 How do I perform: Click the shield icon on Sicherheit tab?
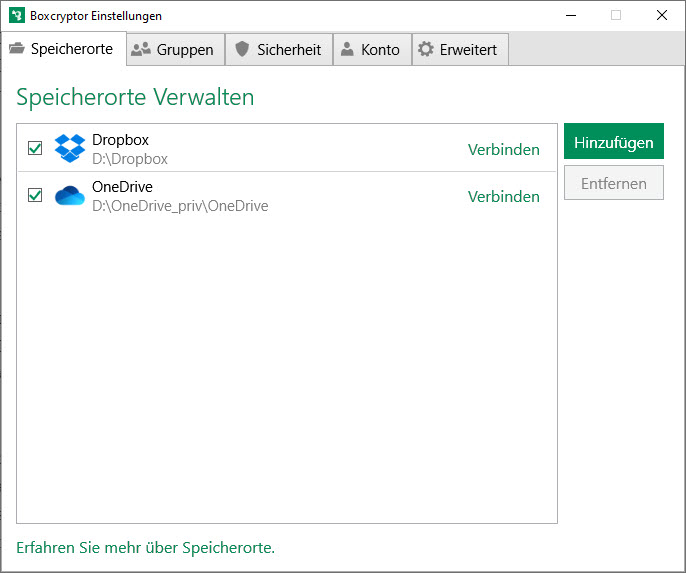click(242, 49)
